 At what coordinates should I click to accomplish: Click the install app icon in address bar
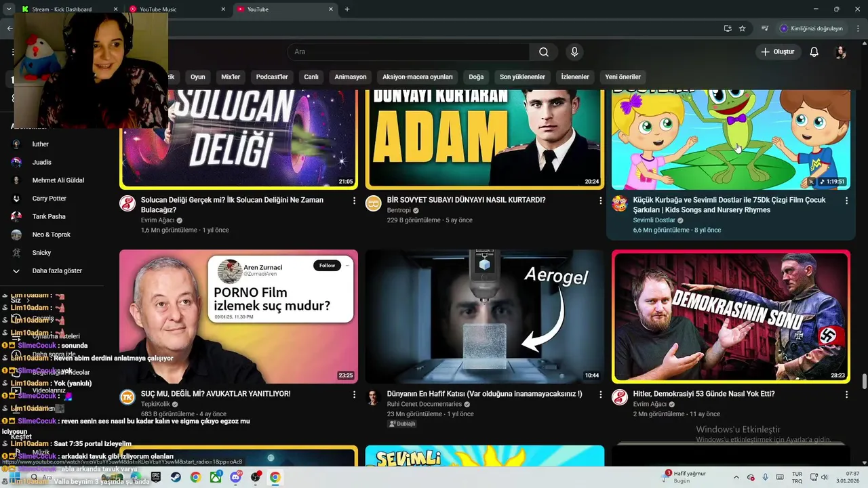tap(728, 28)
